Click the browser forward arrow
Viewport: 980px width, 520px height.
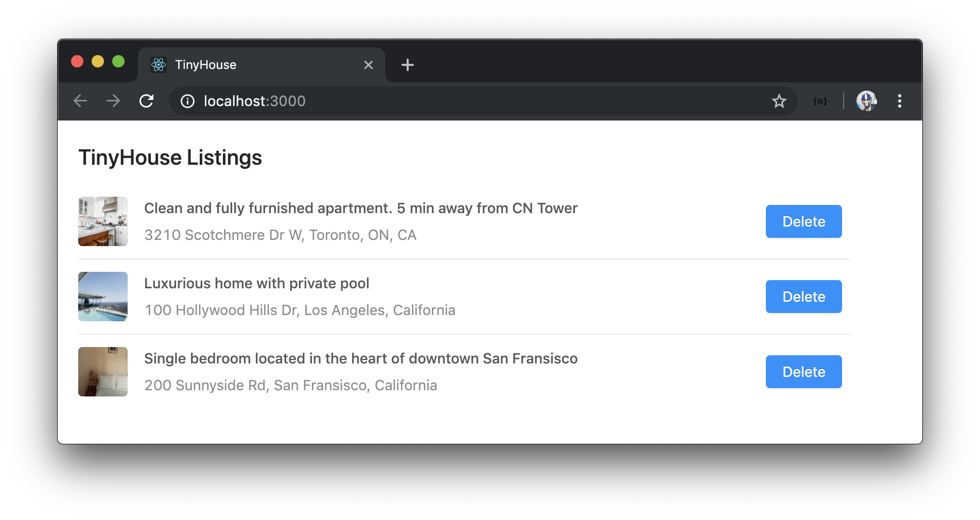tap(113, 101)
